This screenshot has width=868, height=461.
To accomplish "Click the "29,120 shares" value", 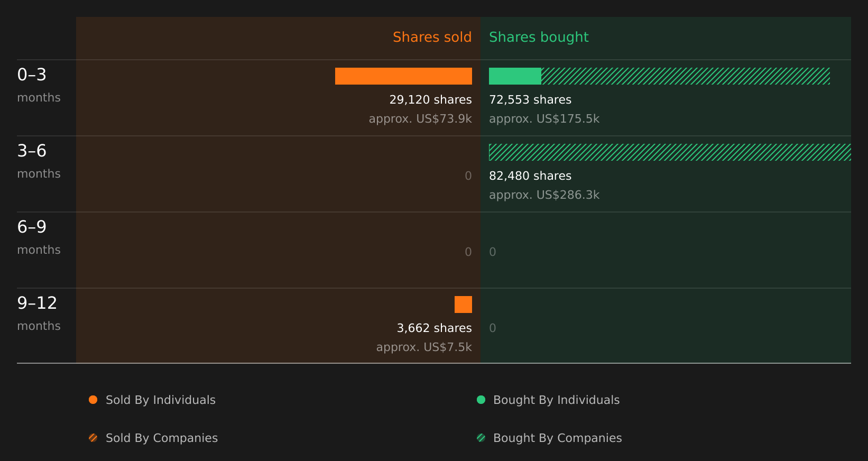I will point(430,99).
